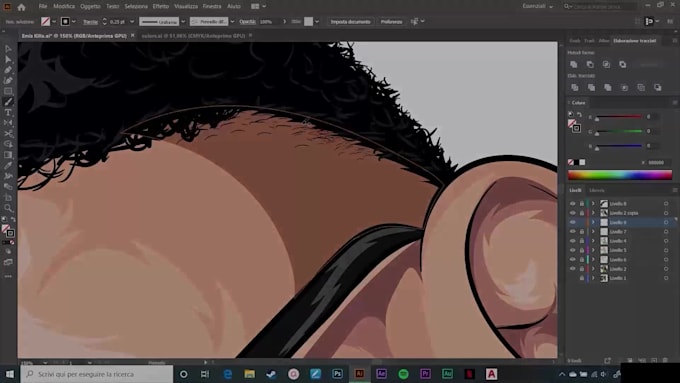Click the Outline pathfinder icon
This screenshot has height=383, width=680.
tap(641, 88)
